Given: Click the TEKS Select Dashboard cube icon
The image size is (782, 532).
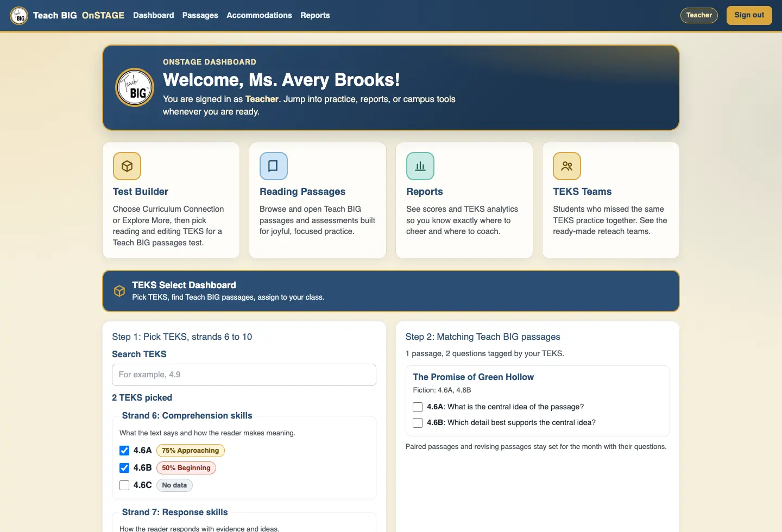Looking at the screenshot, I should click(x=119, y=291).
